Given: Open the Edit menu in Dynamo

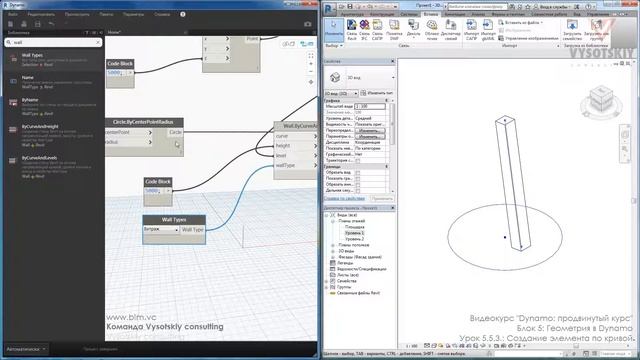Looking at the screenshot, I should click(41, 14).
